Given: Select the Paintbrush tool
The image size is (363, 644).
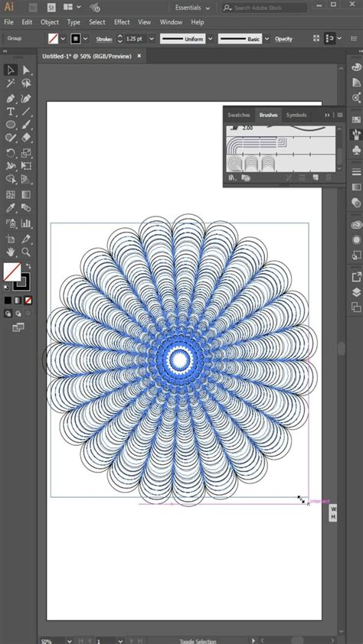Looking at the screenshot, I should pyautogui.click(x=26, y=125).
